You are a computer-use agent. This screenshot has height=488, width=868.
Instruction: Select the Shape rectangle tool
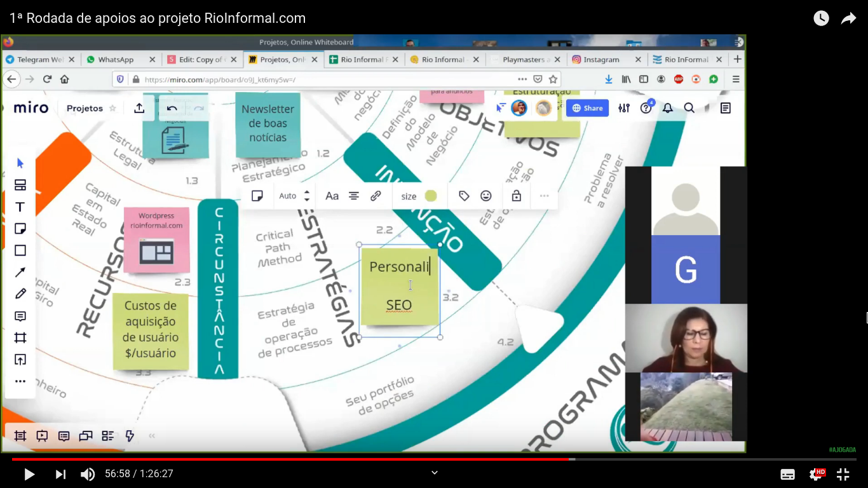(x=20, y=250)
